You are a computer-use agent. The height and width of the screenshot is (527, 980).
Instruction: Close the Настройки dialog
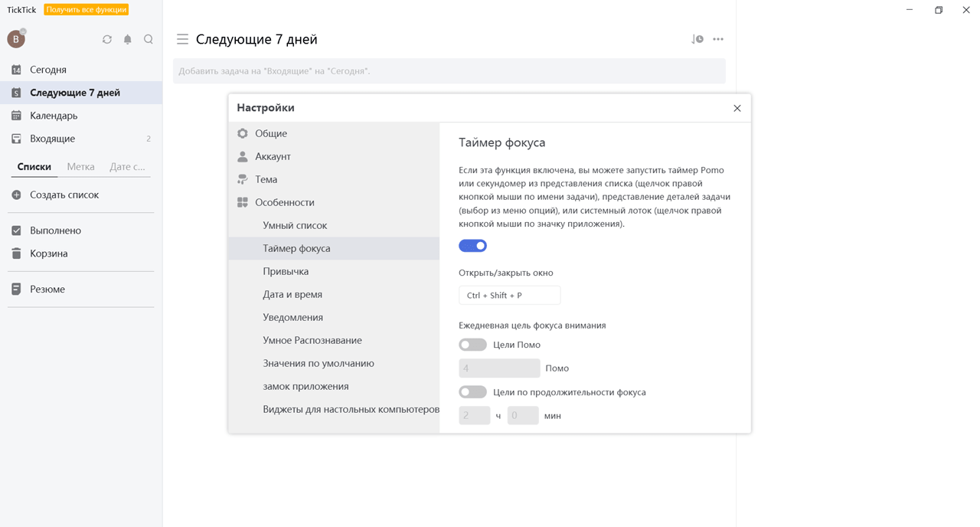click(x=737, y=108)
